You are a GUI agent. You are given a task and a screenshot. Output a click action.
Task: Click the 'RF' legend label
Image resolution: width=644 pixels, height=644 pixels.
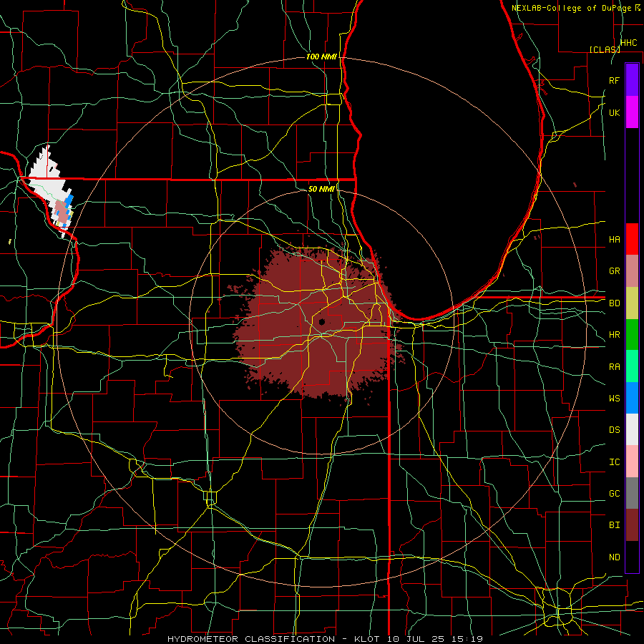614,80
